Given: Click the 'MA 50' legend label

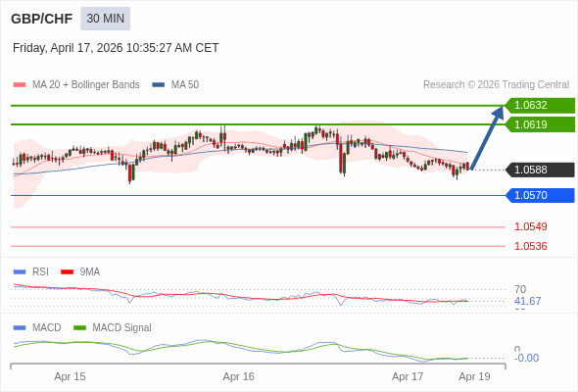Looking at the screenshot, I should pyautogui.click(x=185, y=85).
